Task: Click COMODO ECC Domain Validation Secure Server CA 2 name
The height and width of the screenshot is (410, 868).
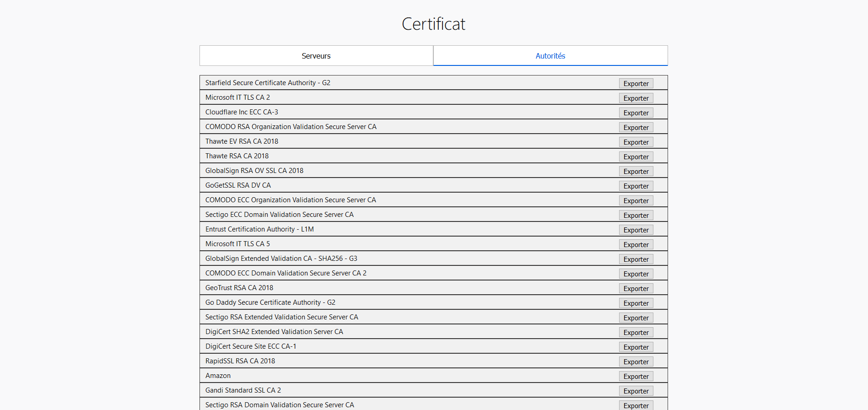Action: tap(286, 273)
